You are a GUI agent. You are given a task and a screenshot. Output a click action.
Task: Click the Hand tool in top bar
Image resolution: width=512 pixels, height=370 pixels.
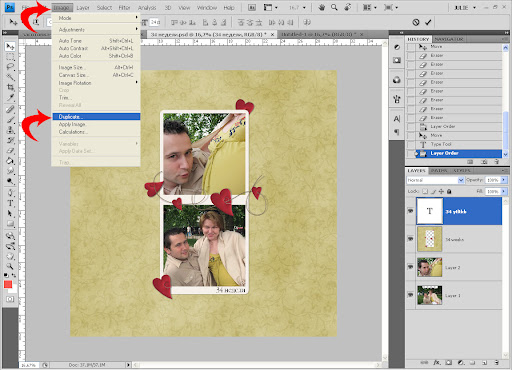[x=322, y=7]
